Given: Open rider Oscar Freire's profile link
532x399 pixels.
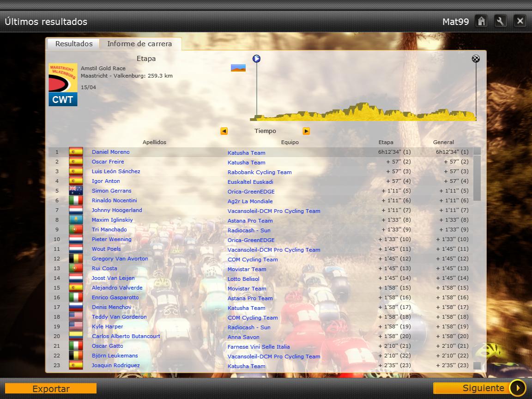Looking at the screenshot, I should coord(108,162).
